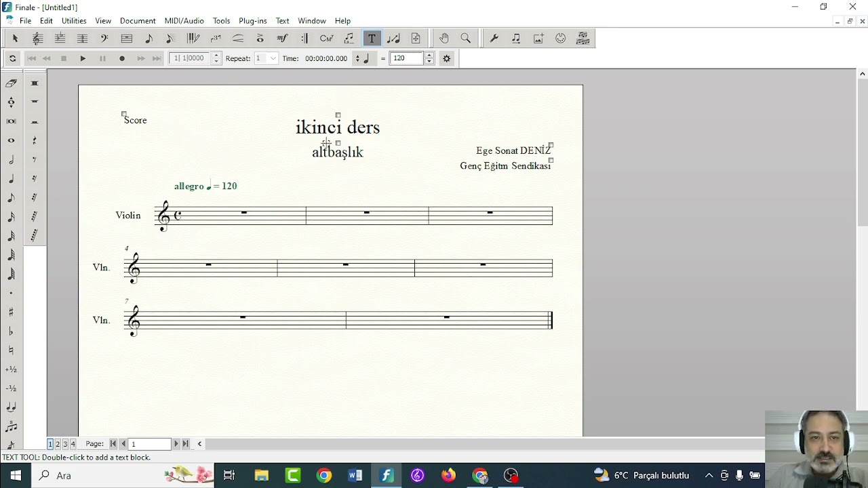Open the playback settings gear
This screenshot has width=868, height=488.
[x=446, y=59]
